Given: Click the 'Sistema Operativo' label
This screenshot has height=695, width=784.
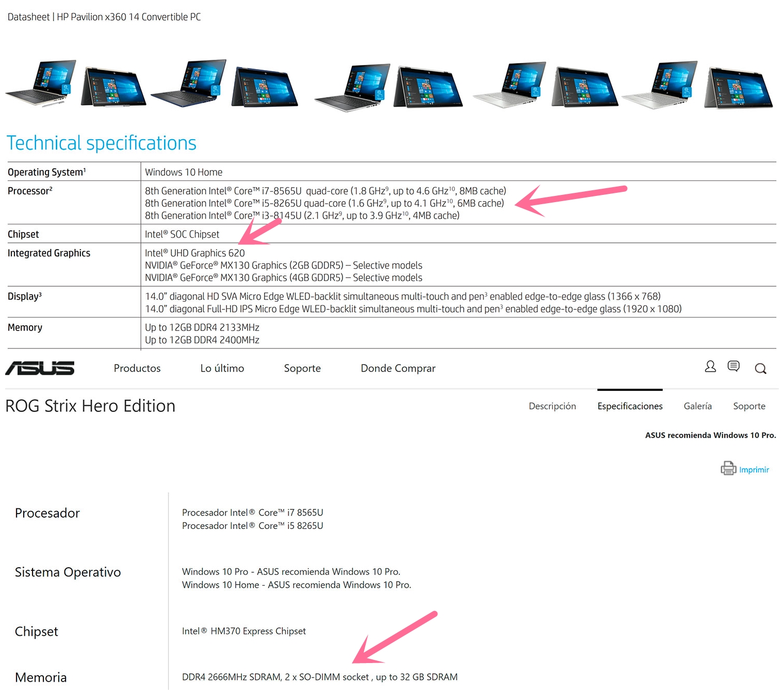Looking at the screenshot, I should [x=68, y=572].
